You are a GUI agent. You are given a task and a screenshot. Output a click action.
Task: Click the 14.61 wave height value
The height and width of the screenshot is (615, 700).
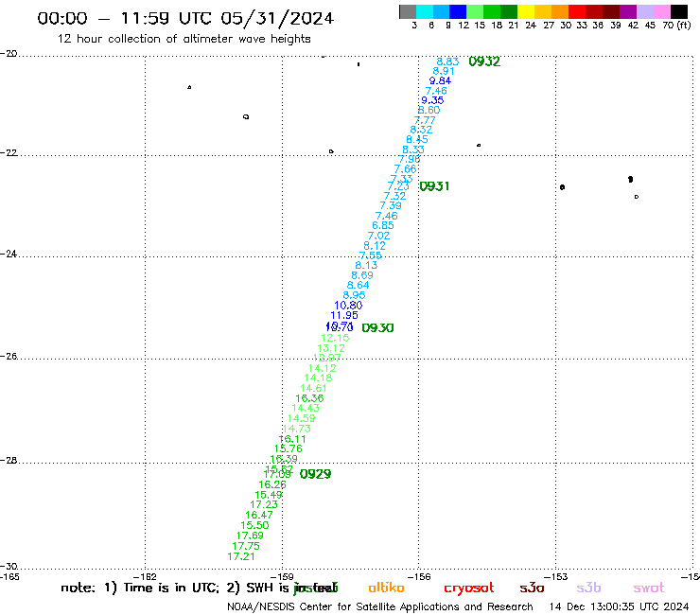[x=313, y=389]
